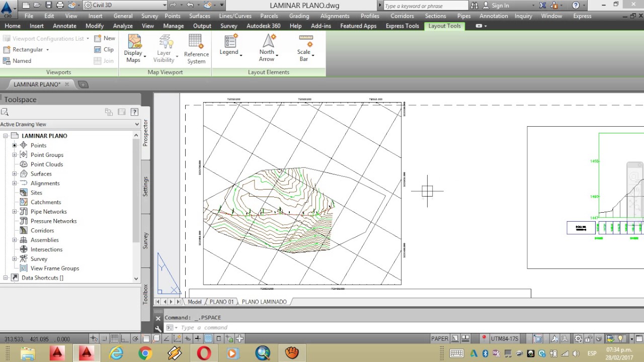Expand the Alignments tree node
This screenshot has width=644, height=362.
[x=15, y=184]
